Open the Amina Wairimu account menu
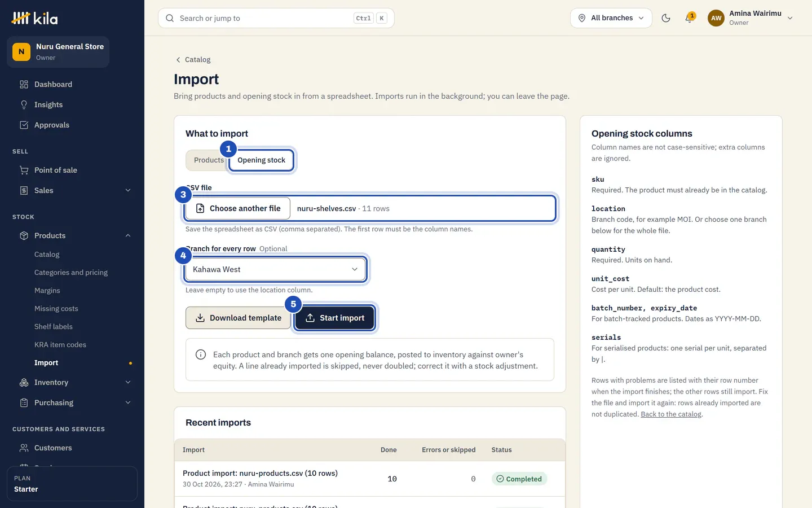This screenshot has width=812, height=508. tap(751, 18)
